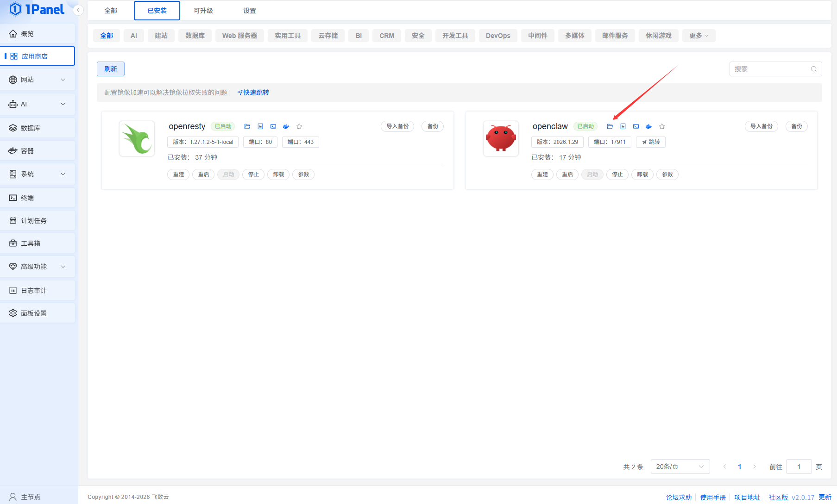Click the 刷新 button
The width and height of the screenshot is (837, 504).
click(111, 69)
